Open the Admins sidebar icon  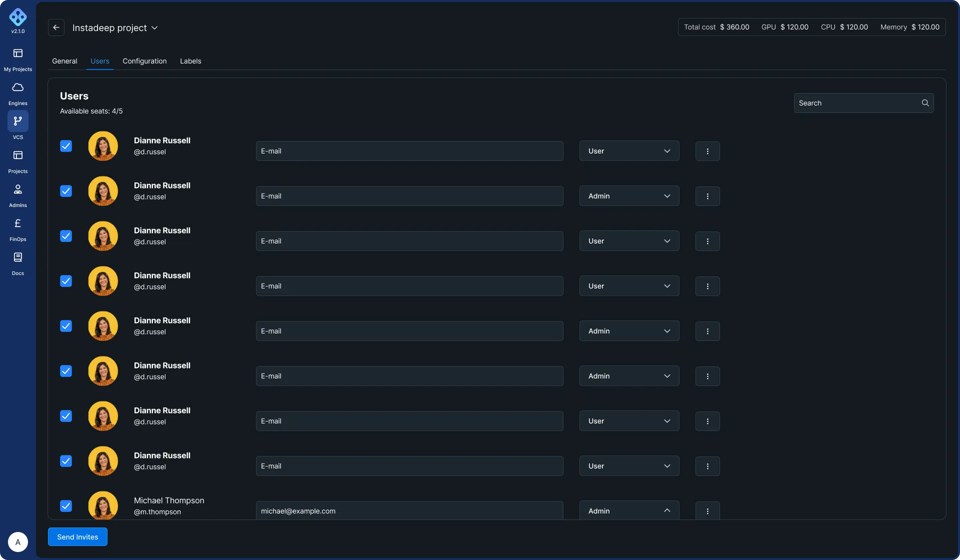click(18, 189)
